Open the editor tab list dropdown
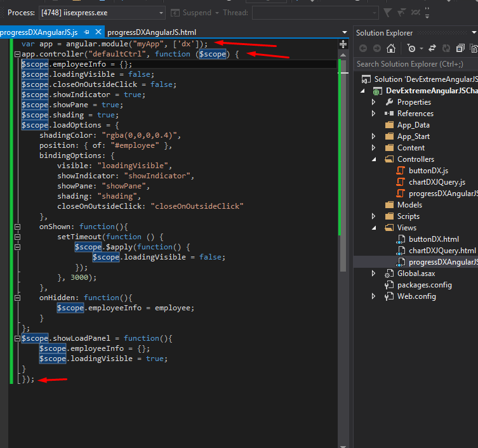The image size is (478, 448). click(345, 32)
